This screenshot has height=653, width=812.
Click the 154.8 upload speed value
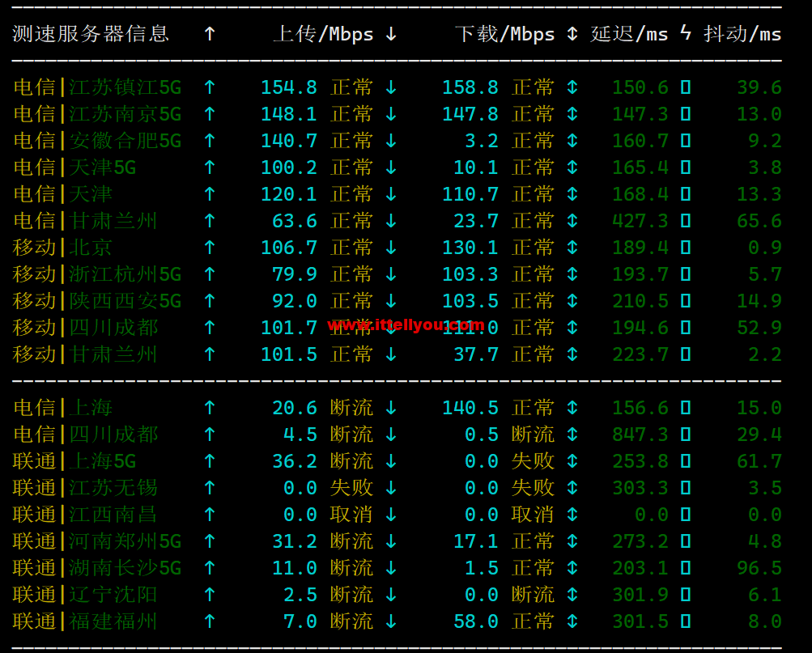[x=288, y=87]
